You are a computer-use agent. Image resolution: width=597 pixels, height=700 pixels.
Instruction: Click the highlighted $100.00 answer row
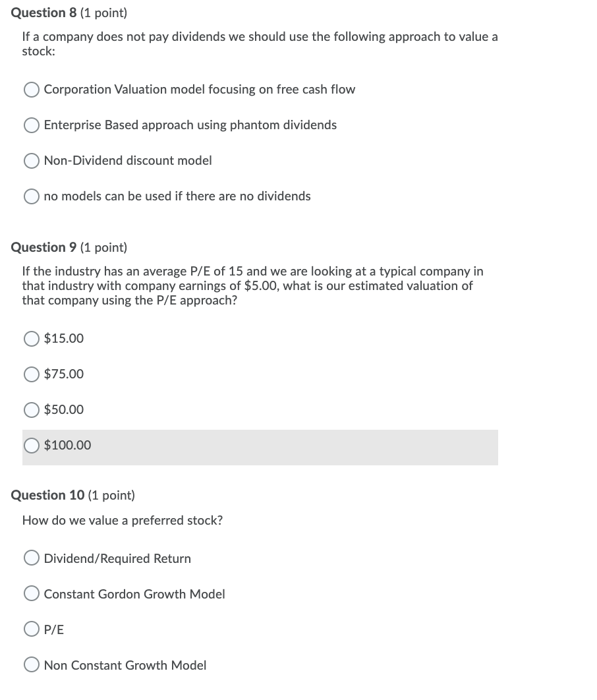point(260,447)
